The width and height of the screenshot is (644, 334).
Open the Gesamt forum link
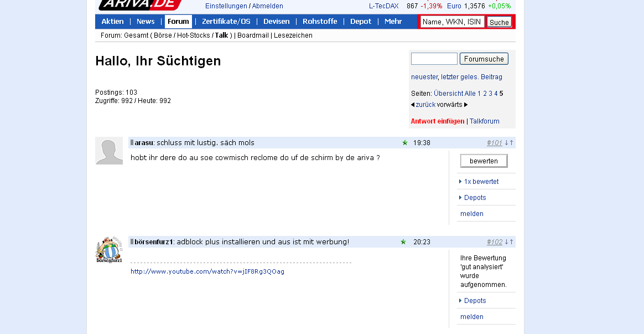coord(136,35)
